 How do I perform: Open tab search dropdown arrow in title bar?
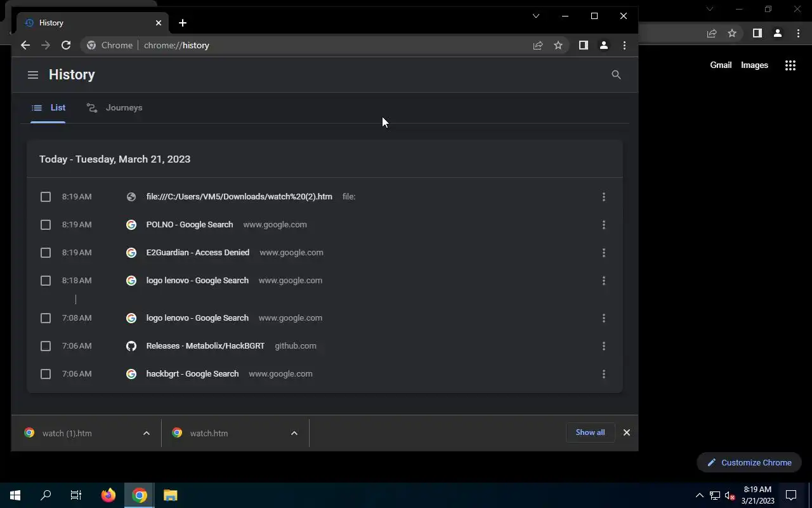[x=536, y=16]
